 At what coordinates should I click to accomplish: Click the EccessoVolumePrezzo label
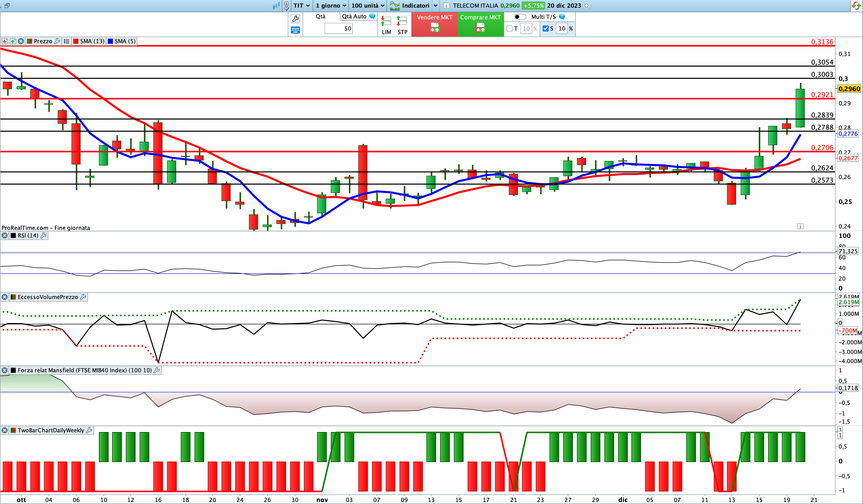click(x=48, y=297)
